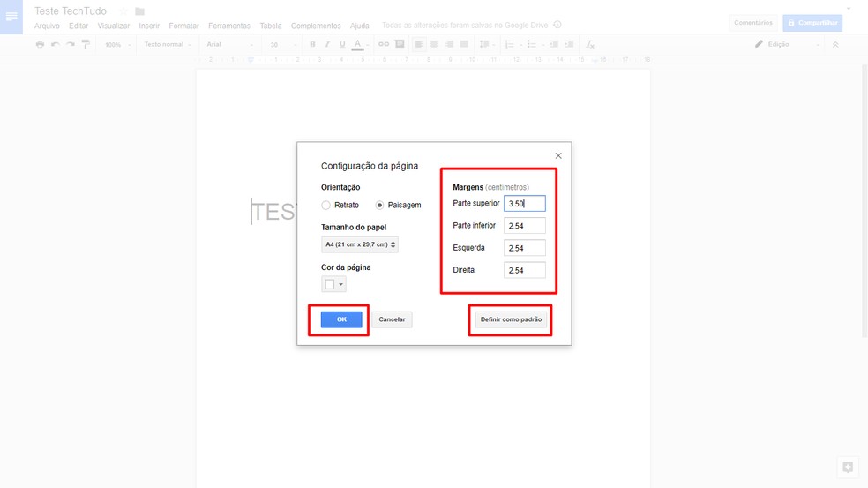Click the Direita margin field

525,270
